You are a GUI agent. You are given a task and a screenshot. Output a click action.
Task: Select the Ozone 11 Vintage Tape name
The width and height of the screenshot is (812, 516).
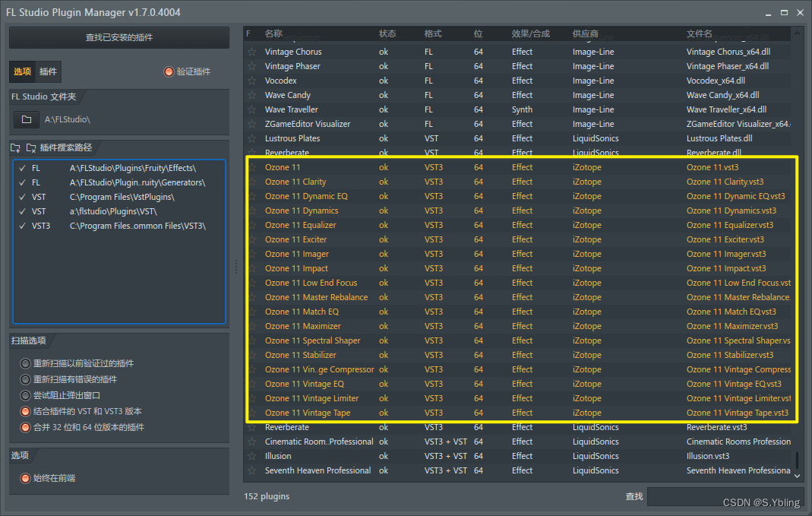(x=308, y=413)
